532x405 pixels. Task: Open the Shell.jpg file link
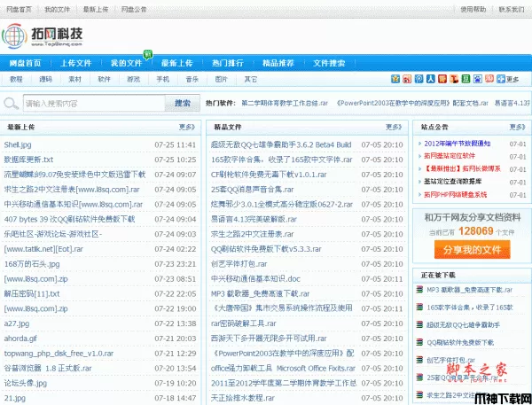tap(18, 144)
